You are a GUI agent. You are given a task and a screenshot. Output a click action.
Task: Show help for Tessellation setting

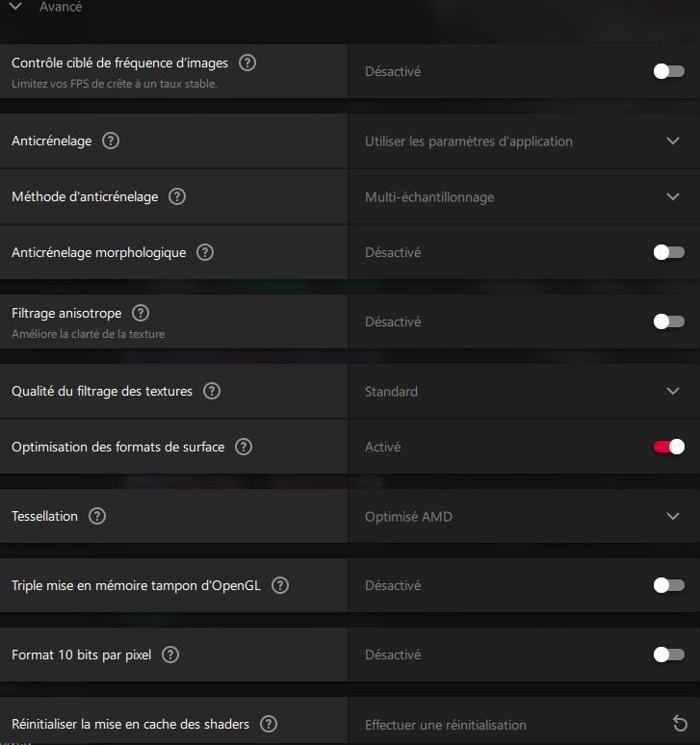[x=97, y=516]
